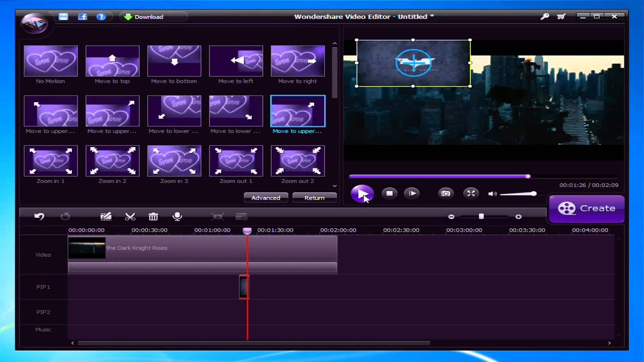The width and height of the screenshot is (644, 362).
Task: Select the Move to bottom motion
Action: click(x=174, y=61)
